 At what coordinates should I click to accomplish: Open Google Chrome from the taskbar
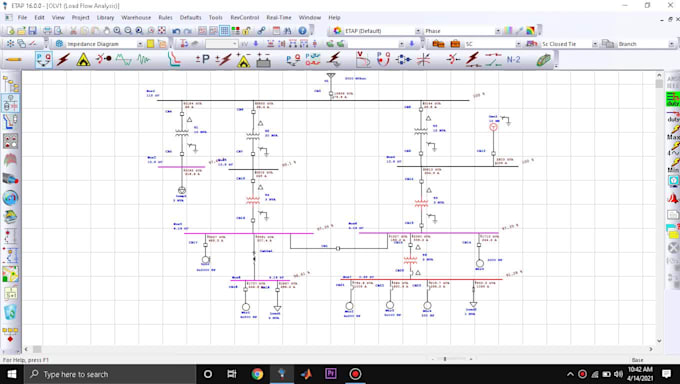tap(257, 374)
